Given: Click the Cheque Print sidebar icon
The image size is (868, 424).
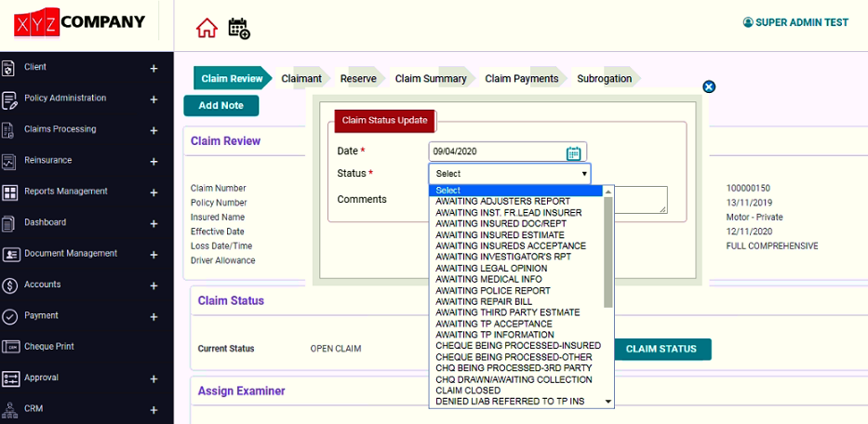Looking at the screenshot, I should pos(10,347).
